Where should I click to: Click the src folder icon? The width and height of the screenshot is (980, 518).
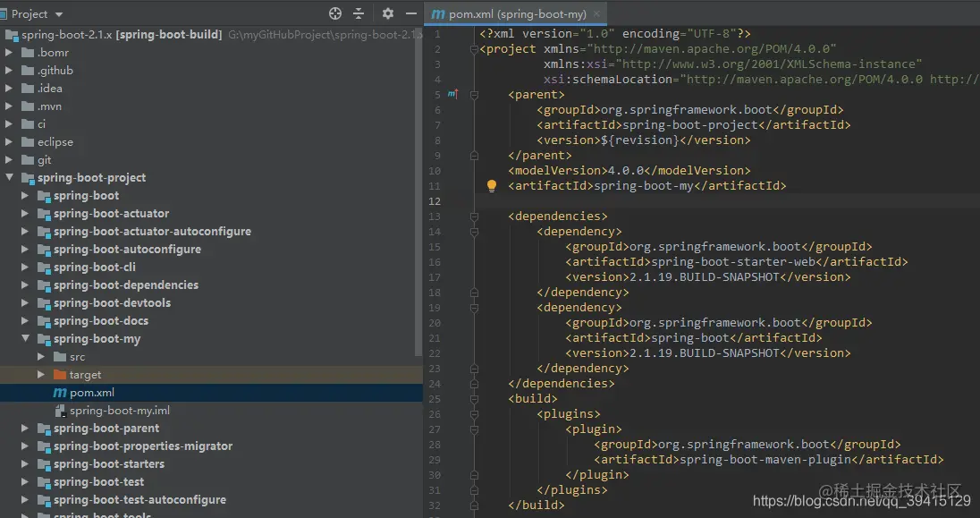pyautogui.click(x=60, y=357)
